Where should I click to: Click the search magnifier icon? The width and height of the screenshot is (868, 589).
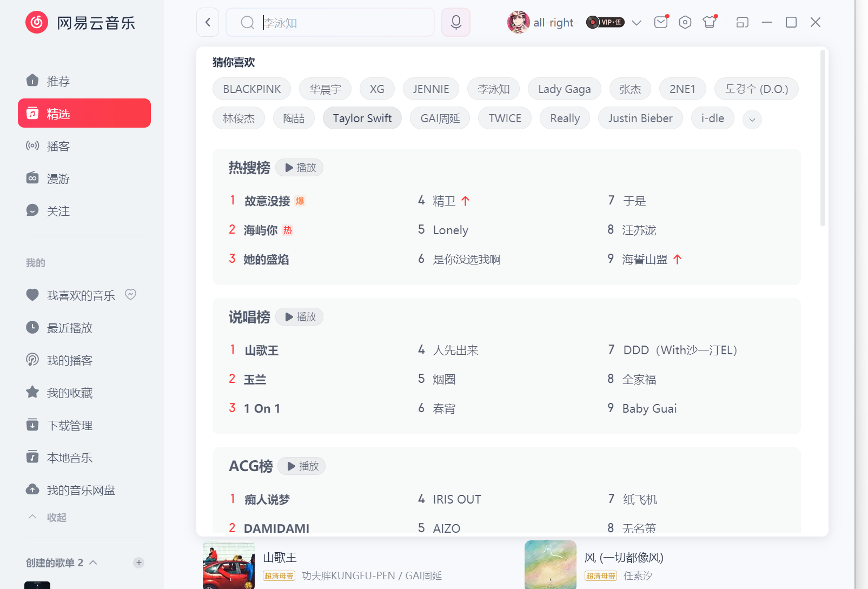point(247,23)
